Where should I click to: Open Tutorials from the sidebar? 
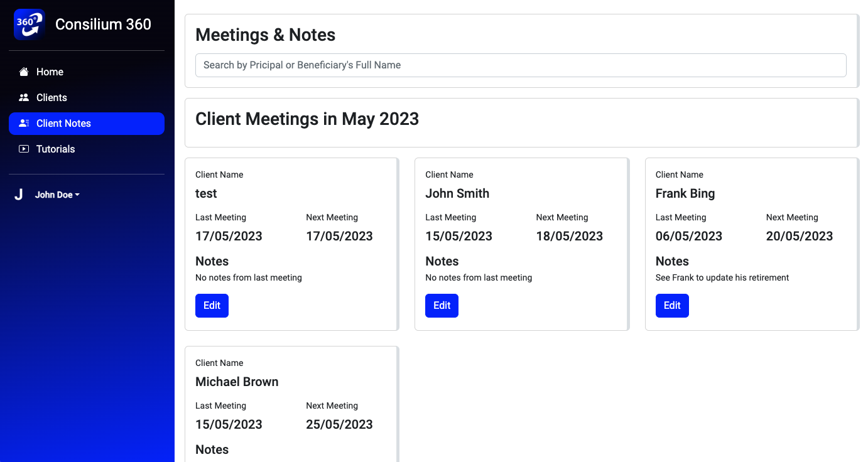(x=55, y=149)
